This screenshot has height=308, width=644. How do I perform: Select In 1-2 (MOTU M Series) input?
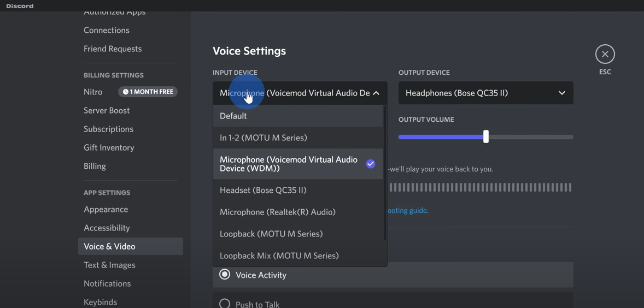(x=264, y=138)
